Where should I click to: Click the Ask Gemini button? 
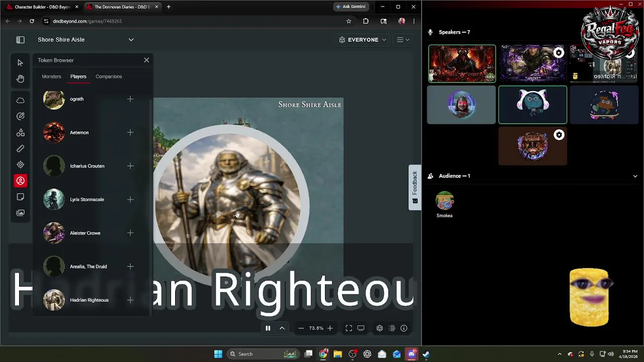point(351,7)
